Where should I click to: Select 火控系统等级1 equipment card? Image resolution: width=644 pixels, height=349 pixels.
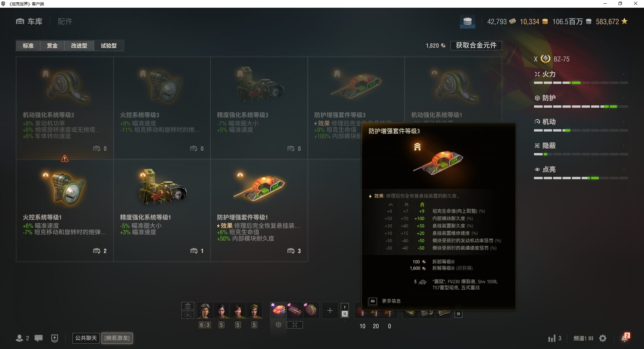click(65, 210)
